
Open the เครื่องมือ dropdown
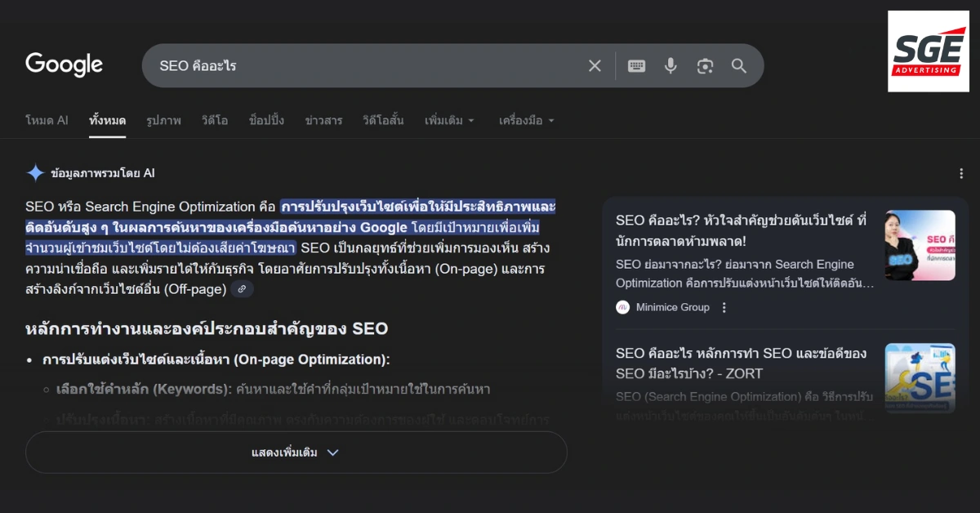pyautogui.click(x=527, y=120)
